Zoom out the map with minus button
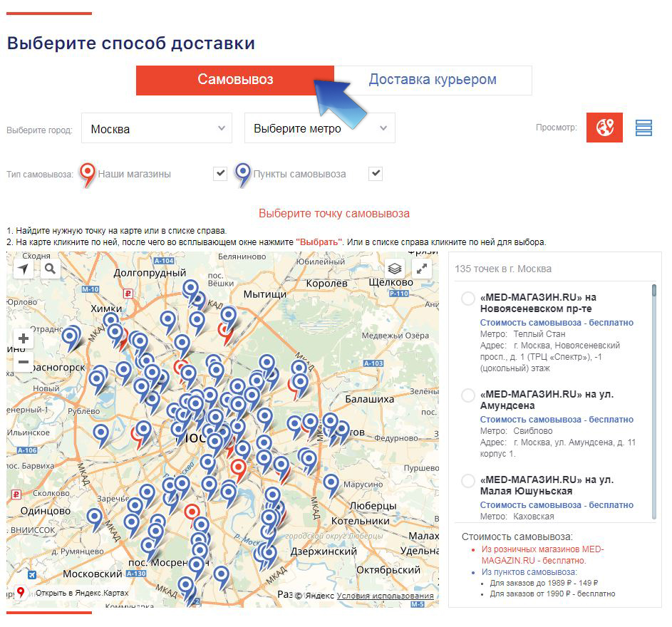The image size is (672, 627). 24,362
